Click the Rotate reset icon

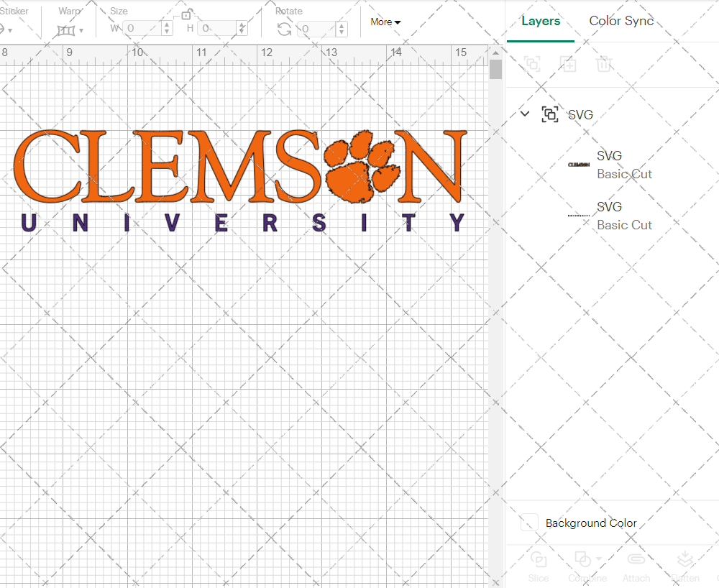(x=284, y=27)
